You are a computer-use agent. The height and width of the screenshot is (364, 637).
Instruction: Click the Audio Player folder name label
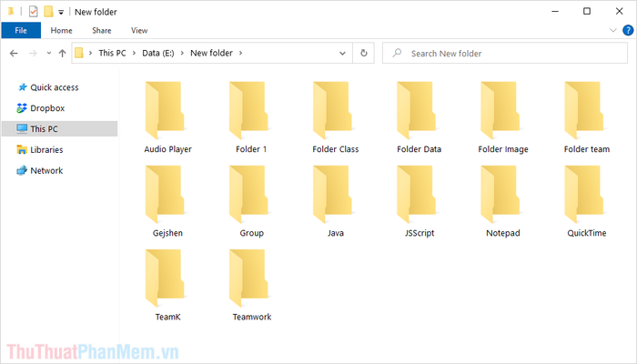167,149
